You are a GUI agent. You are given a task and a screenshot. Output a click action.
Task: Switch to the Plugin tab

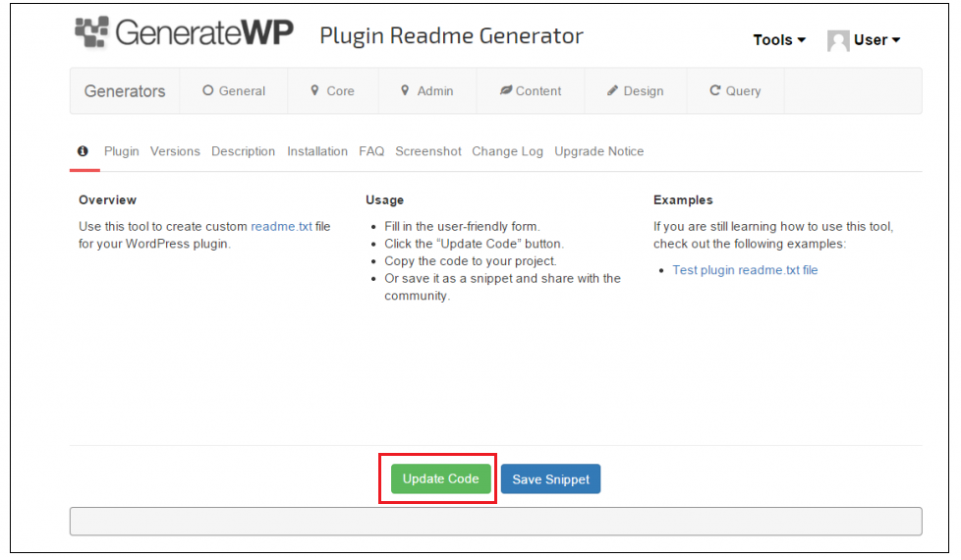click(x=122, y=151)
